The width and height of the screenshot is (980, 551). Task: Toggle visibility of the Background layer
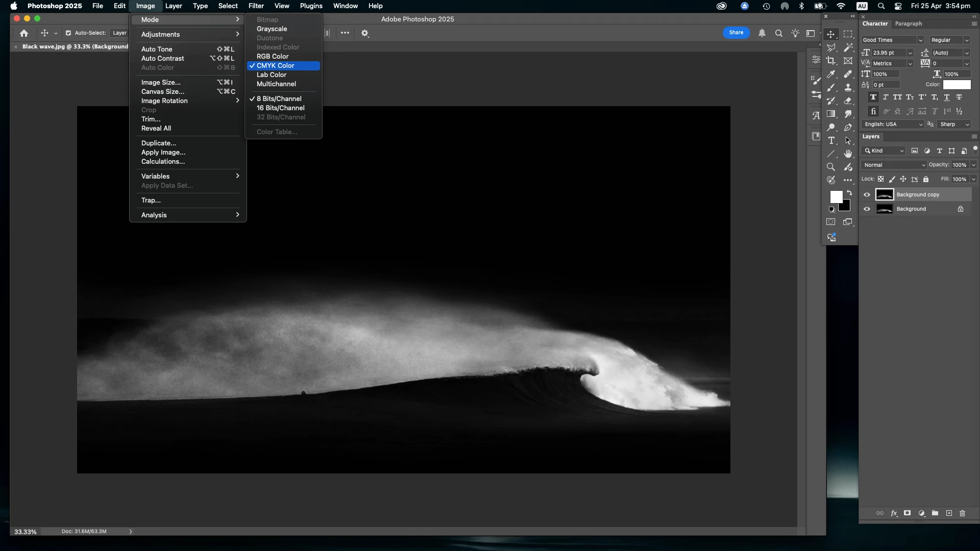click(867, 209)
